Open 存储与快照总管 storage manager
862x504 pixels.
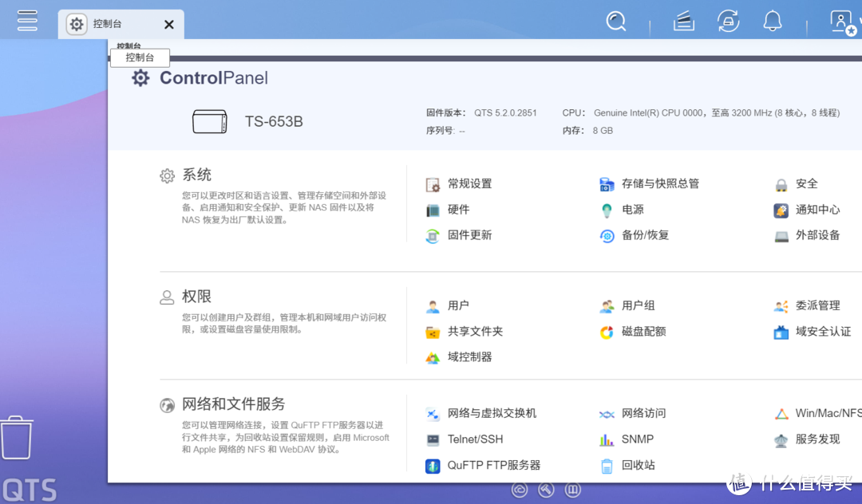[659, 183]
